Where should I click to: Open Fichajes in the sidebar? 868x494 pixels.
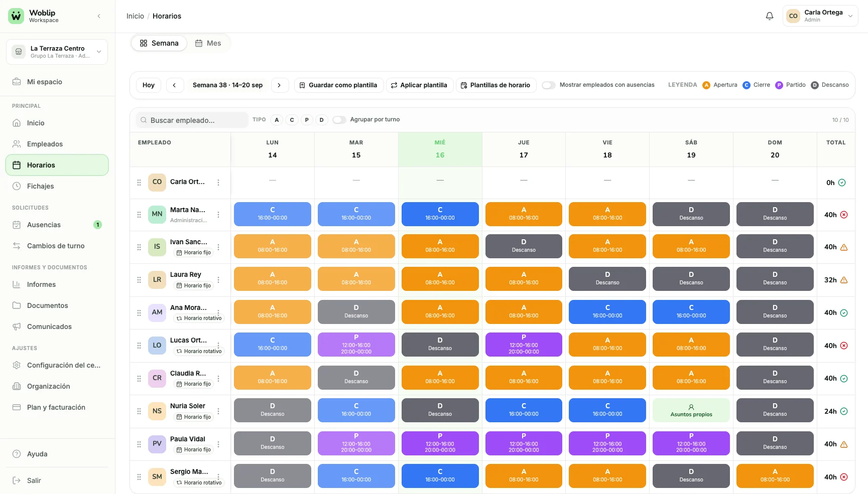coord(57,186)
